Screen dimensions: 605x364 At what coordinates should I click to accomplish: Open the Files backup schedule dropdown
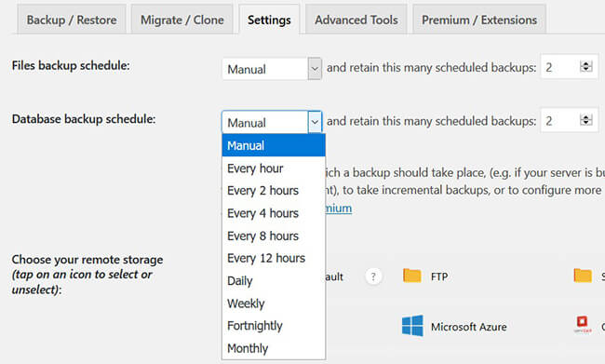272,69
